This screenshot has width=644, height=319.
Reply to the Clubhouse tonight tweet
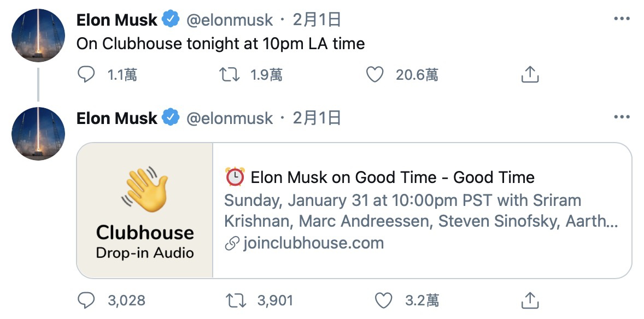[86, 74]
